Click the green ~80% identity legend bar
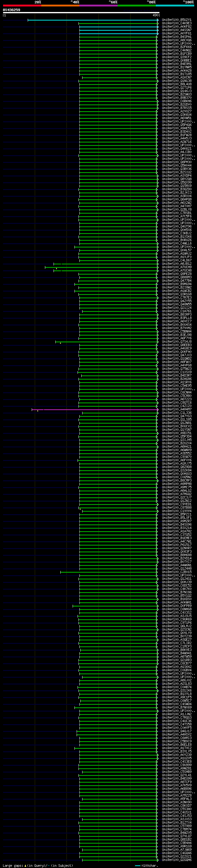 click(137, 6)
